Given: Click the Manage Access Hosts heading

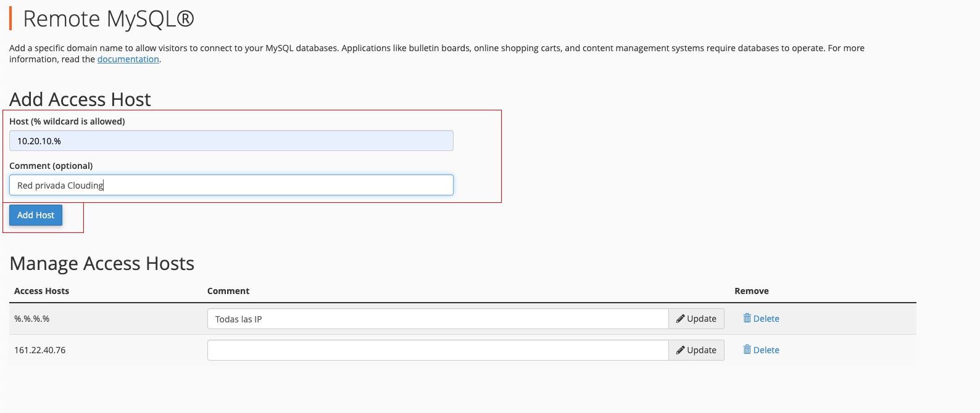Looking at the screenshot, I should point(102,263).
